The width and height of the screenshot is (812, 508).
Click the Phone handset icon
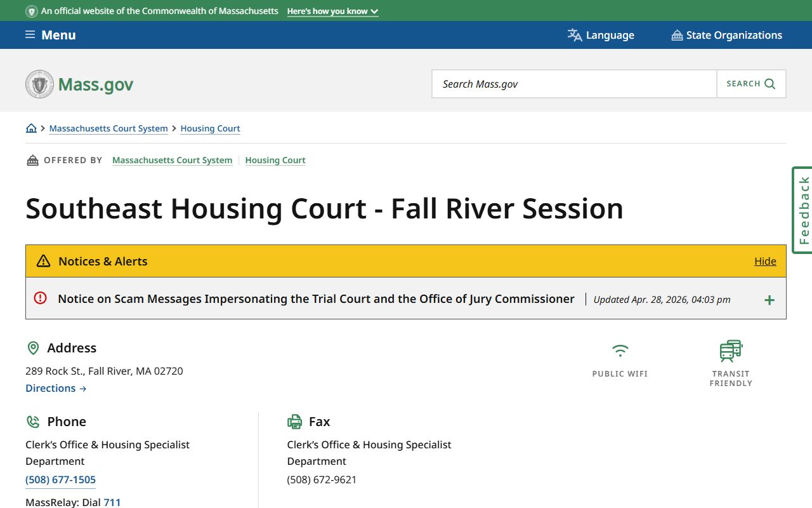tap(33, 422)
